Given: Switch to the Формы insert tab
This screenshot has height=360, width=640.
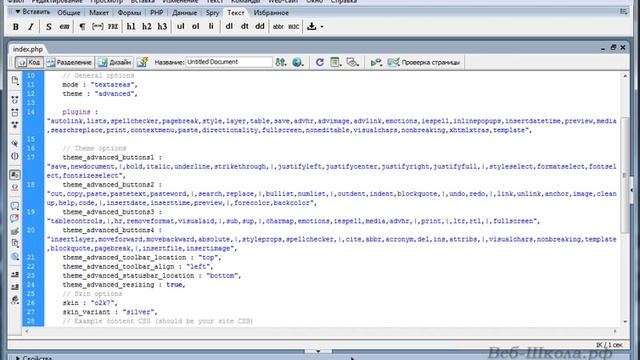Looking at the screenshot, I should click(x=129, y=13).
